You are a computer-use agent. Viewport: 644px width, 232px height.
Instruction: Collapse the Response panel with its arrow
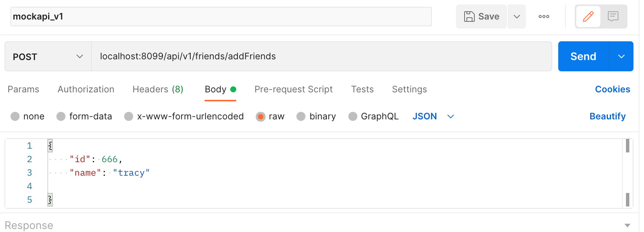coord(627,226)
